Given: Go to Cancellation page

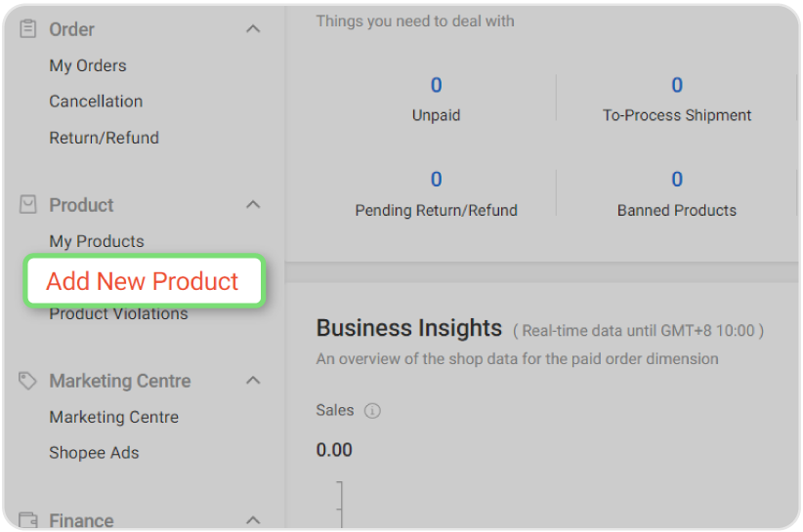Looking at the screenshot, I should (96, 102).
